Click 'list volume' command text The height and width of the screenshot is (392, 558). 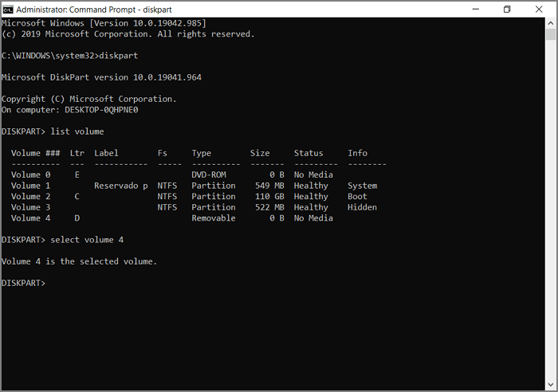point(77,131)
